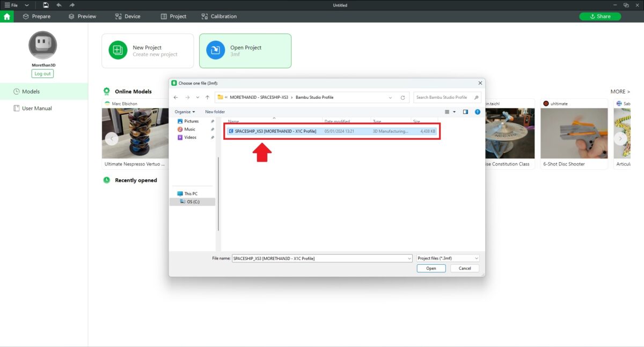The image size is (644, 347).
Task: Click the help icon in the file dialog
Action: [x=477, y=112]
